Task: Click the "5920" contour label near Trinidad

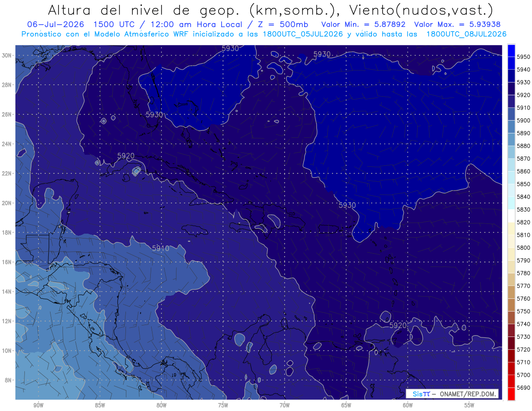Action: tap(398, 325)
